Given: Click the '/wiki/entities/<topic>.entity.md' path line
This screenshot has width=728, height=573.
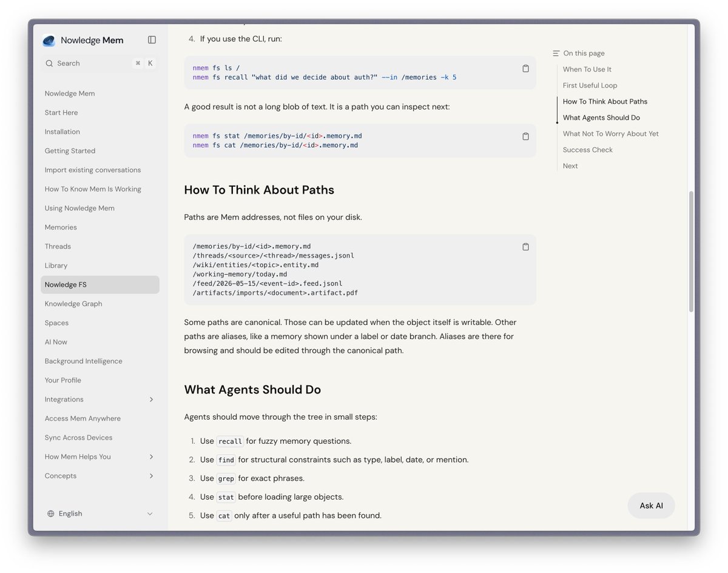Looking at the screenshot, I should coord(255,265).
